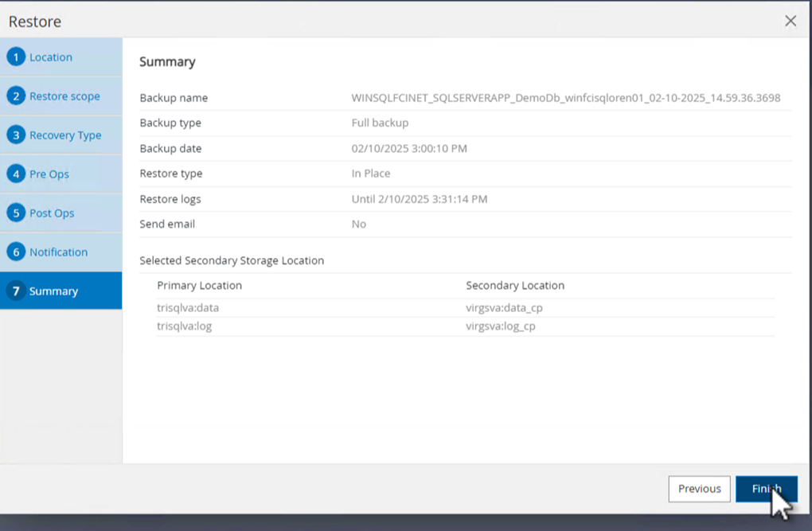Screen dimensions: 812x531
Task: Click the 'Primary Location' column header
Action: point(199,286)
